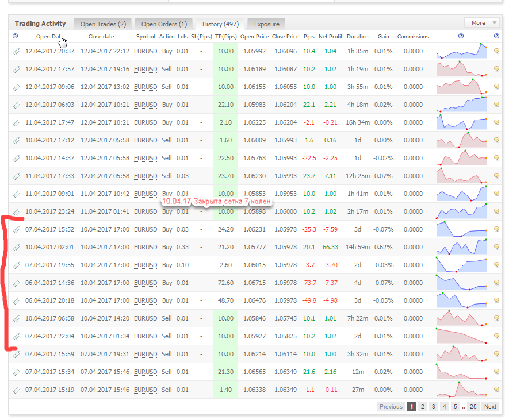Click the help question icon left of Open Date
Screen dimensions: 505x420
15,36
